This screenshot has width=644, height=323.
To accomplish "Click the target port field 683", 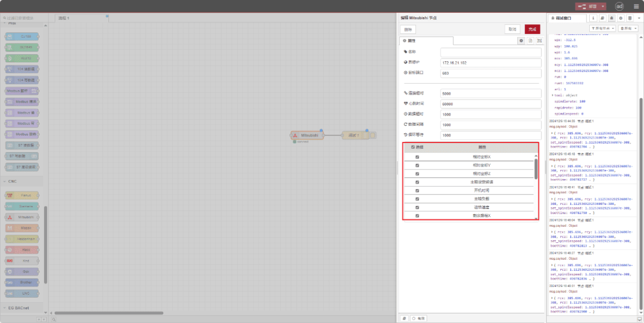I will [x=491, y=73].
